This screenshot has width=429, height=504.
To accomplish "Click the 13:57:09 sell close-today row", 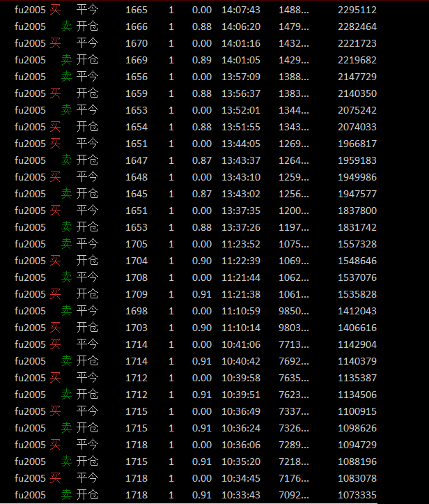I will click(x=241, y=77).
